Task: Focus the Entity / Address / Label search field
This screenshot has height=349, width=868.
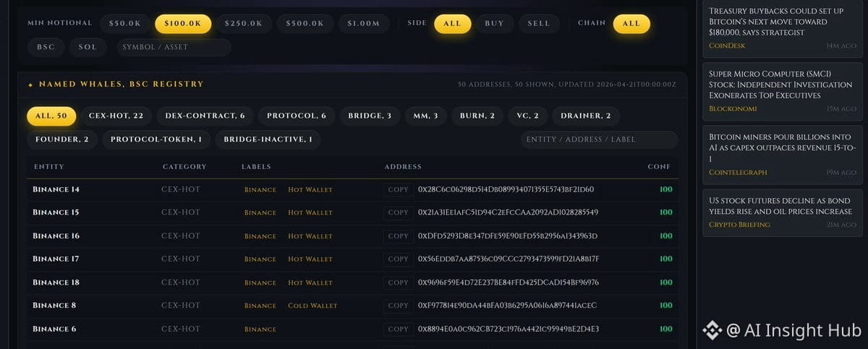Action: [599, 139]
